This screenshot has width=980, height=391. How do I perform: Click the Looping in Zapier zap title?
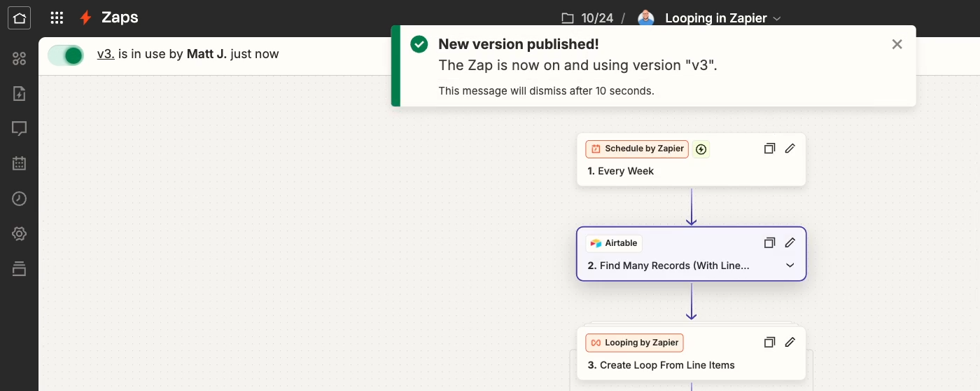pyautogui.click(x=715, y=18)
